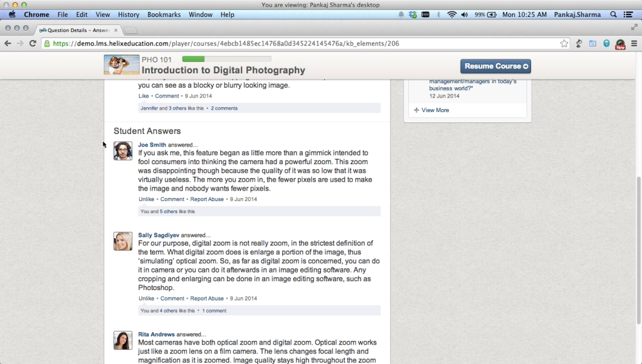This screenshot has width=642, height=364.
Task: Open the Apple menu
Action: 12,15
